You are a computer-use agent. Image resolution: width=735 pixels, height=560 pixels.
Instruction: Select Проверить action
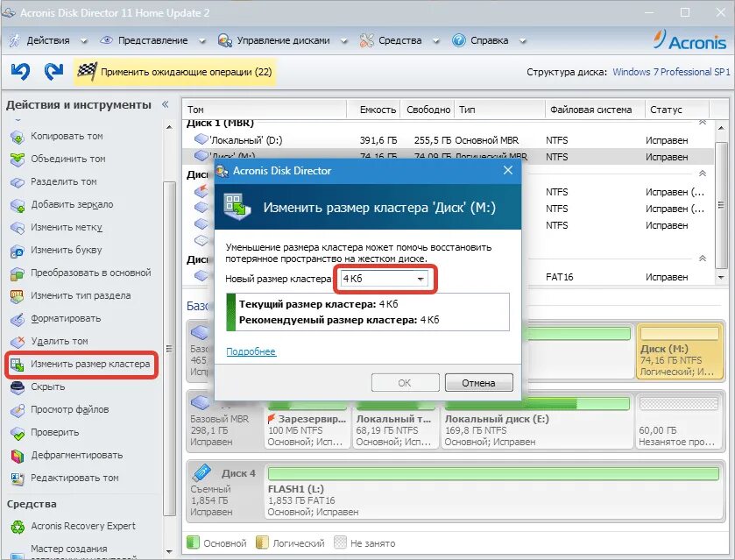54,432
